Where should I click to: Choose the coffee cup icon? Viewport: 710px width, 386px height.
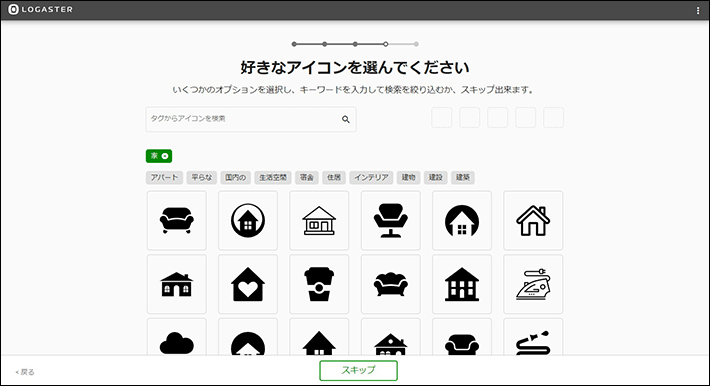(x=319, y=284)
